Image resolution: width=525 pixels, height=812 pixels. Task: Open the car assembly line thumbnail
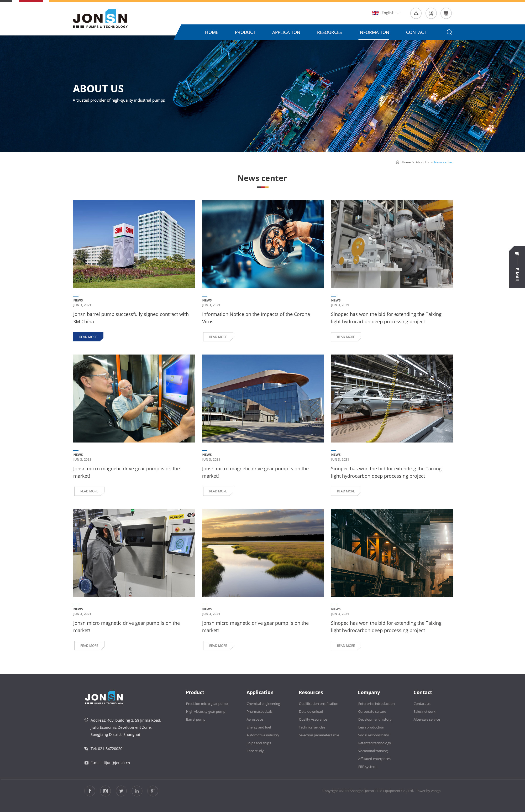[392, 398]
